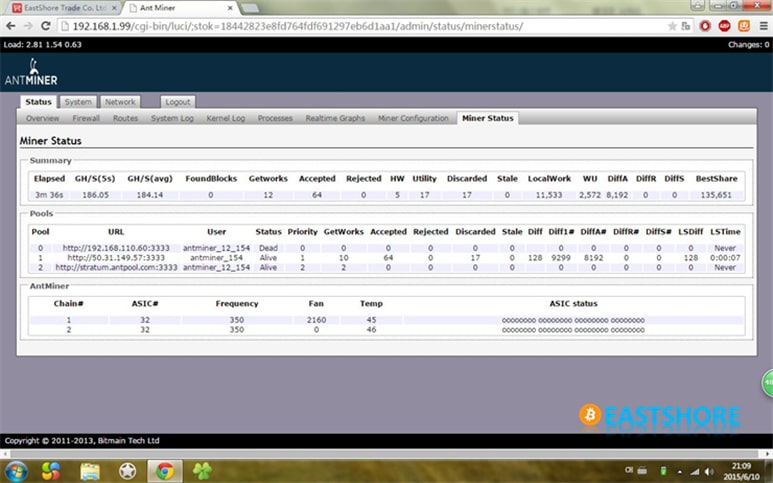The height and width of the screenshot is (483, 773).
Task: Close the EastShore Trade browser tab
Action: (114, 8)
